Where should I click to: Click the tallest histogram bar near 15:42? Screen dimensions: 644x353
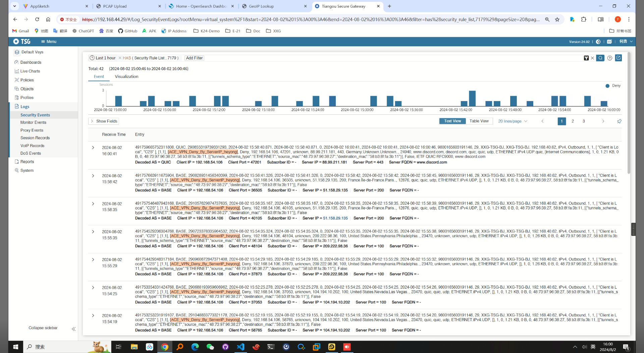tap(472, 98)
